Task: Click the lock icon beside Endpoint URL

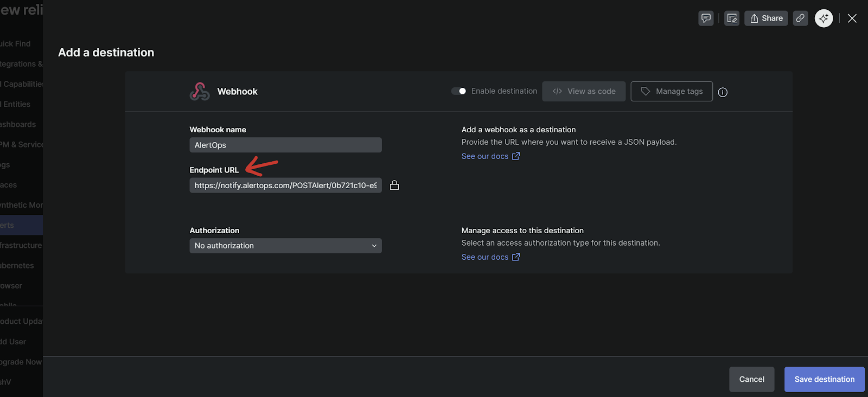Action: (x=394, y=185)
